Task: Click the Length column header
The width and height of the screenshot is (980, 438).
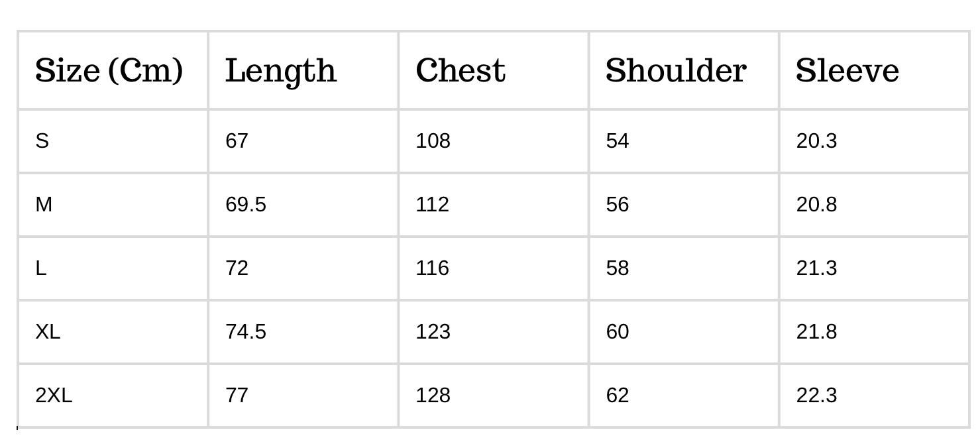Action: (x=281, y=70)
